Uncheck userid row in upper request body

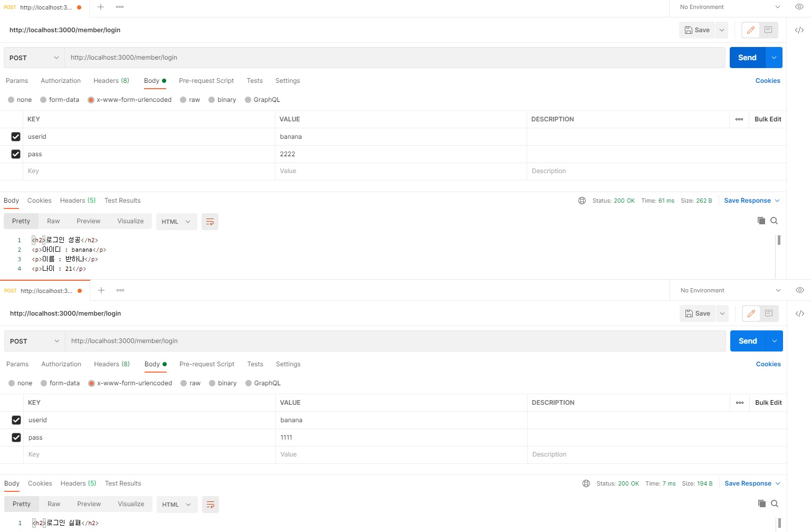[x=16, y=137]
